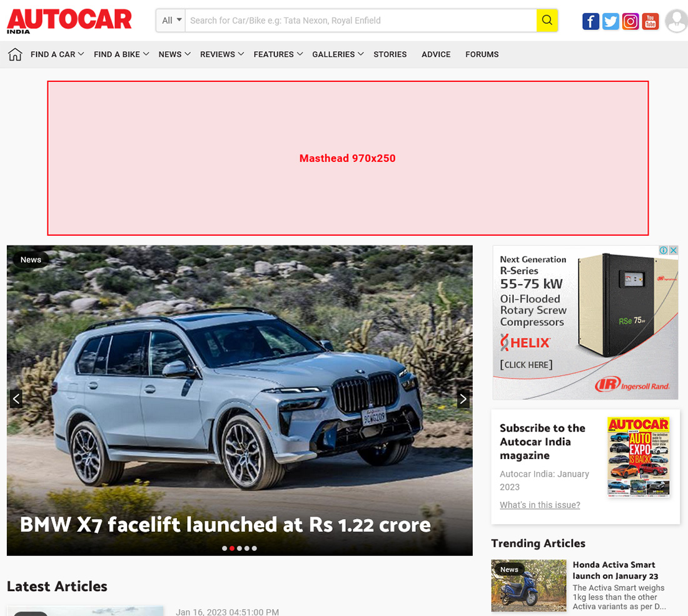The width and height of the screenshot is (688, 616).
Task: Open the Stories section
Action: pyautogui.click(x=390, y=54)
